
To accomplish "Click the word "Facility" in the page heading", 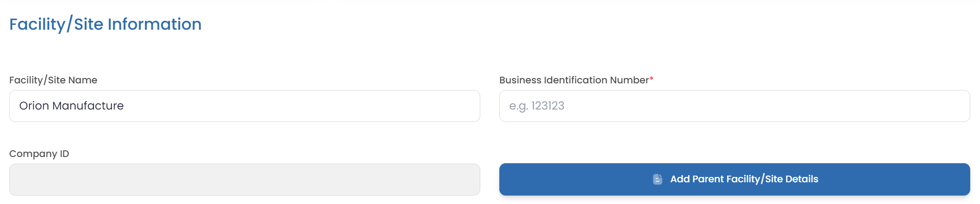I will point(37,24).
